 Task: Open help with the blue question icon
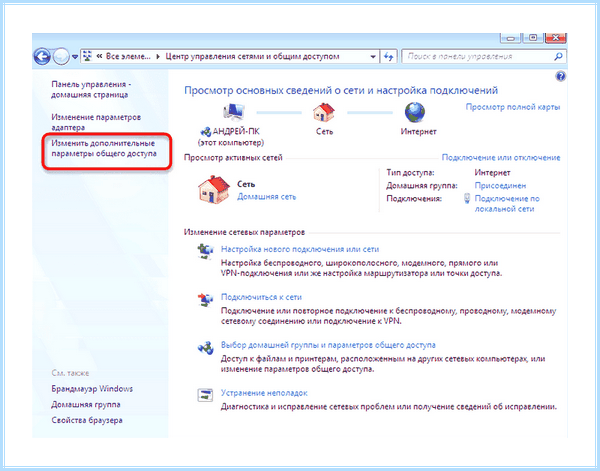(x=560, y=77)
